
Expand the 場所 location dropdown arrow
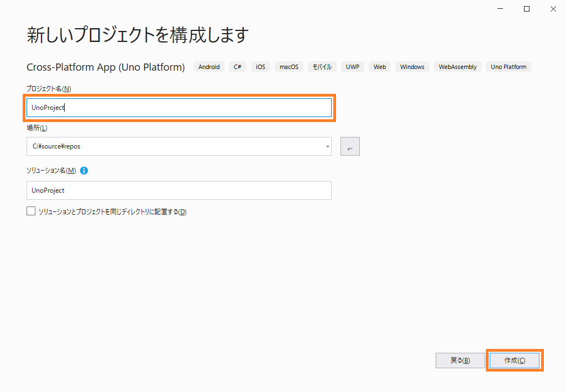pyautogui.click(x=327, y=147)
